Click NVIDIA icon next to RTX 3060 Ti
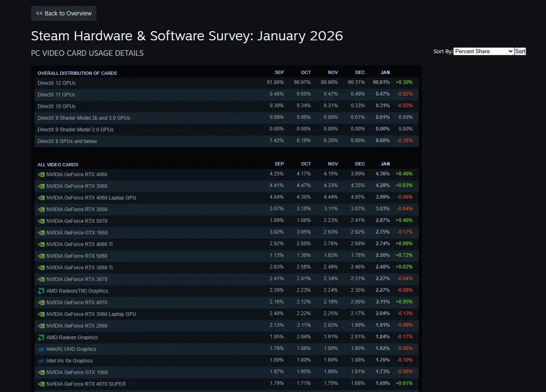546x392 pixels. (x=41, y=268)
